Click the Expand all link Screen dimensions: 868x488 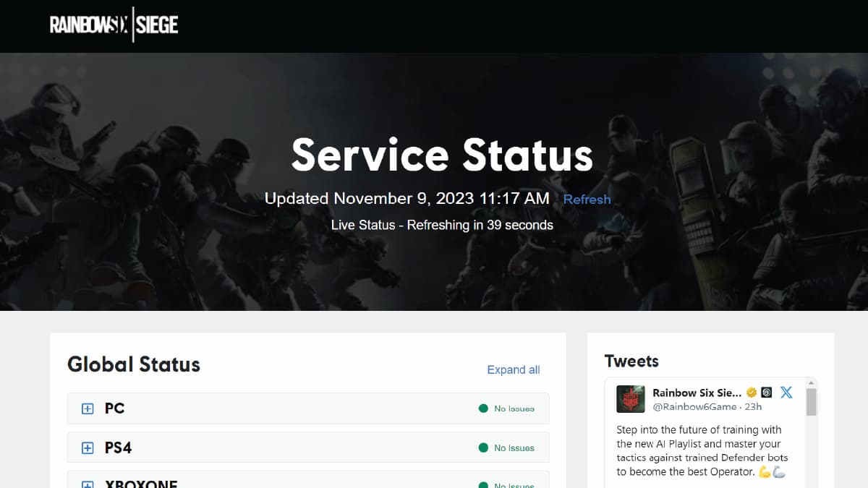click(513, 369)
